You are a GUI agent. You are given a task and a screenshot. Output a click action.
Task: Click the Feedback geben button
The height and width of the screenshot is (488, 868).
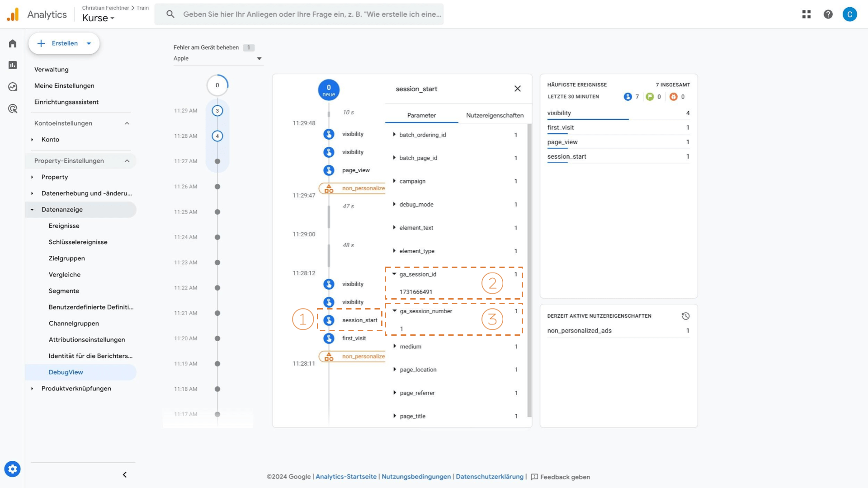click(x=560, y=477)
